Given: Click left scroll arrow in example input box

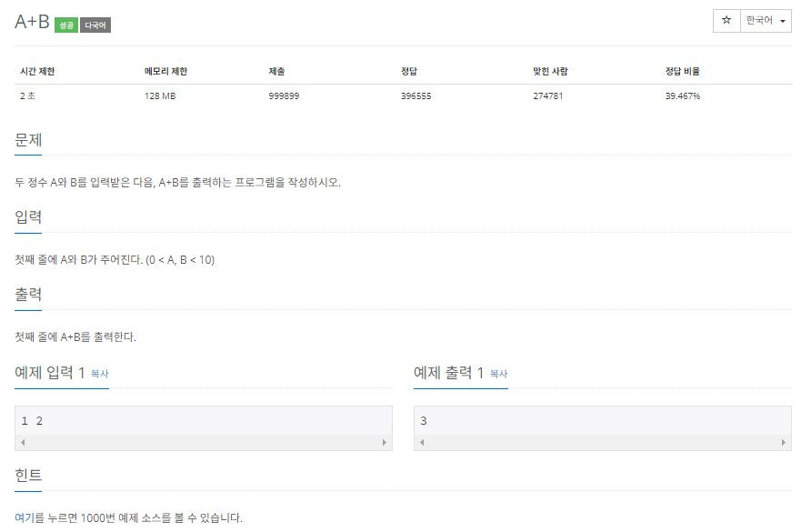Looking at the screenshot, I should click(23, 442).
